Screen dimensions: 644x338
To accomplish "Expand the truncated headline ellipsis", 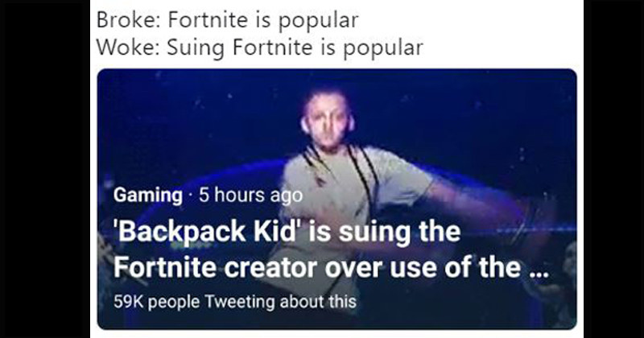I will pyautogui.click(x=537, y=270).
